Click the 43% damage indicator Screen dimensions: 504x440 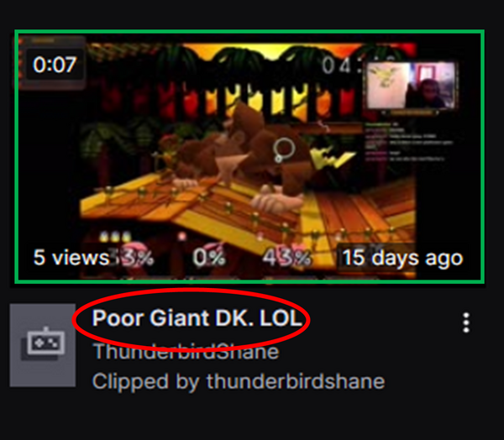(286, 258)
